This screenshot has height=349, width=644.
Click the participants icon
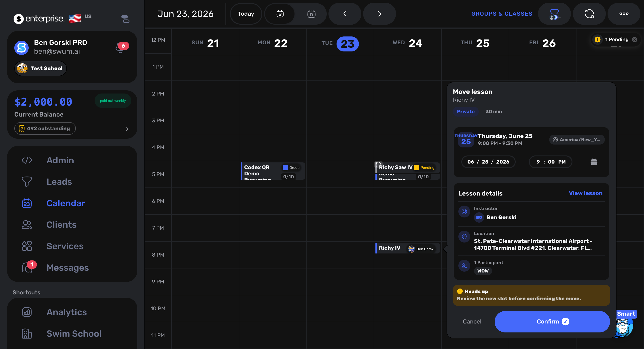click(464, 266)
